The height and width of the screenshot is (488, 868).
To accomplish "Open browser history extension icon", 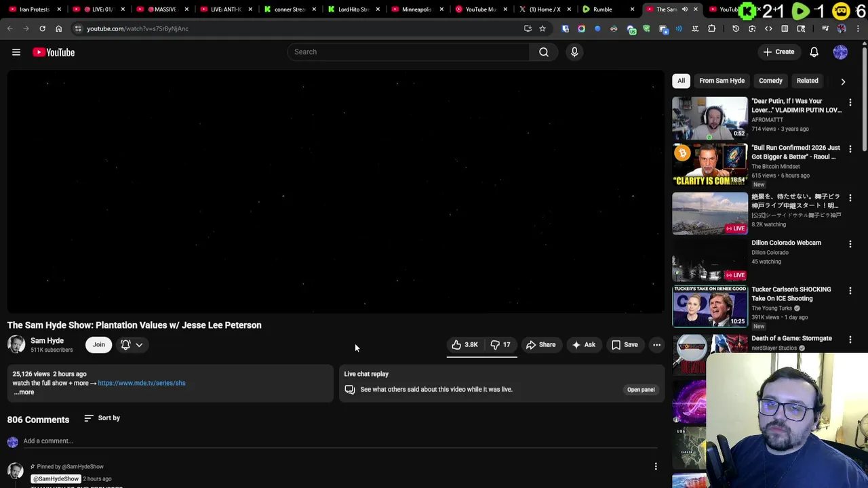I will click(x=736, y=28).
